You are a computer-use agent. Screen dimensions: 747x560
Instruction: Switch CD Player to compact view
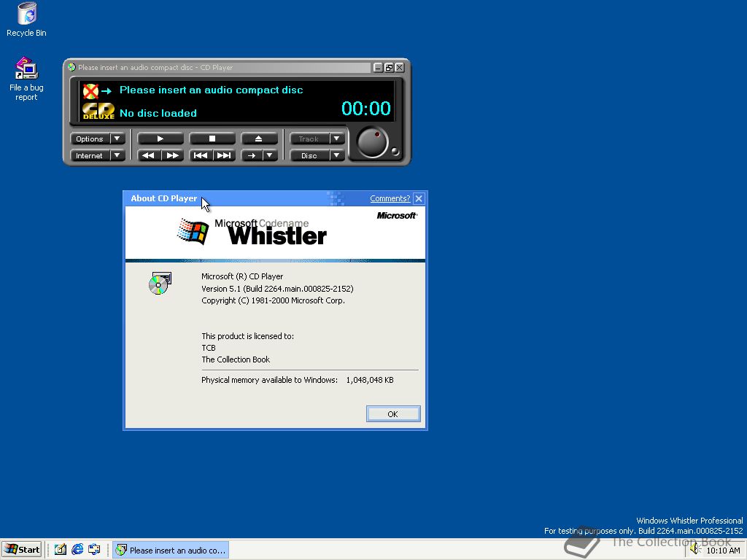[389, 68]
